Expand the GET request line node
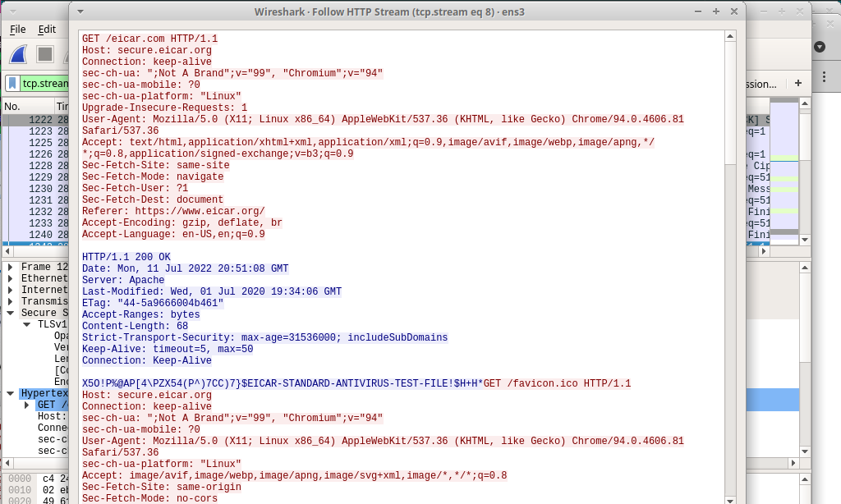This screenshot has width=841, height=504. tap(27, 405)
